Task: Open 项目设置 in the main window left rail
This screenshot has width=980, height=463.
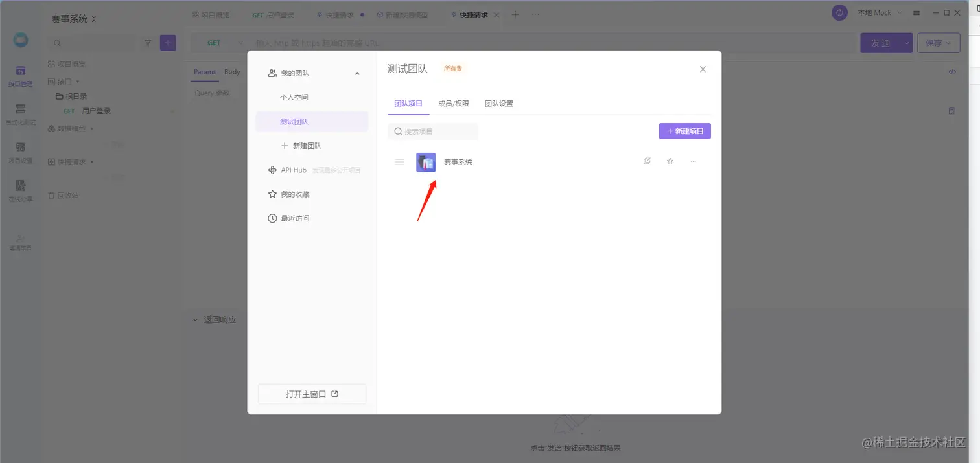Action: [21, 153]
